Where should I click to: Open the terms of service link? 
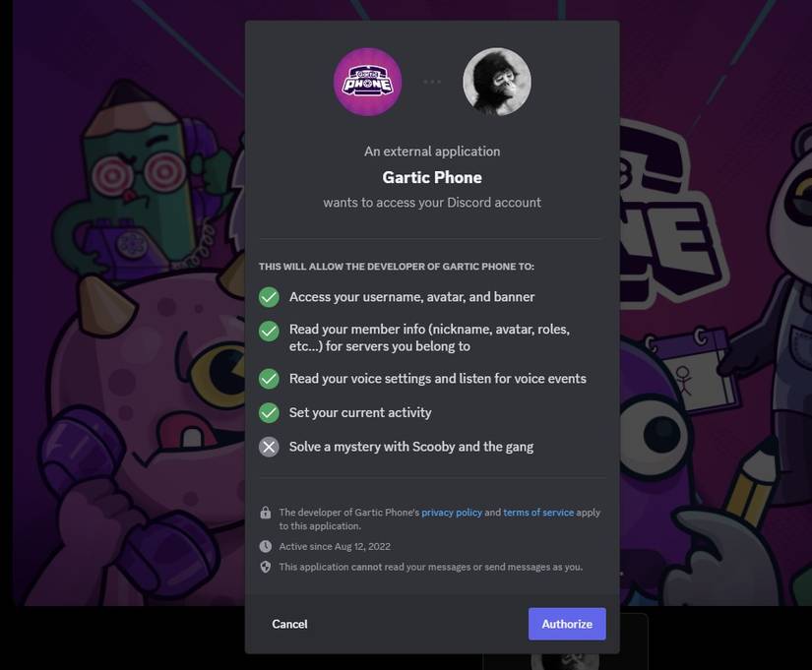[538, 512]
